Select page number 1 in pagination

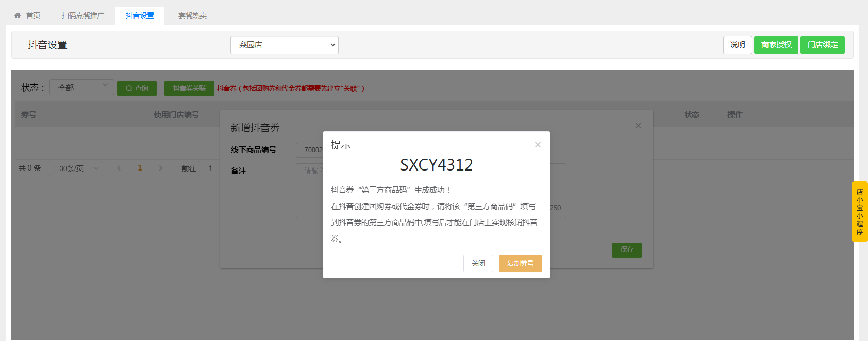(x=140, y=168)
